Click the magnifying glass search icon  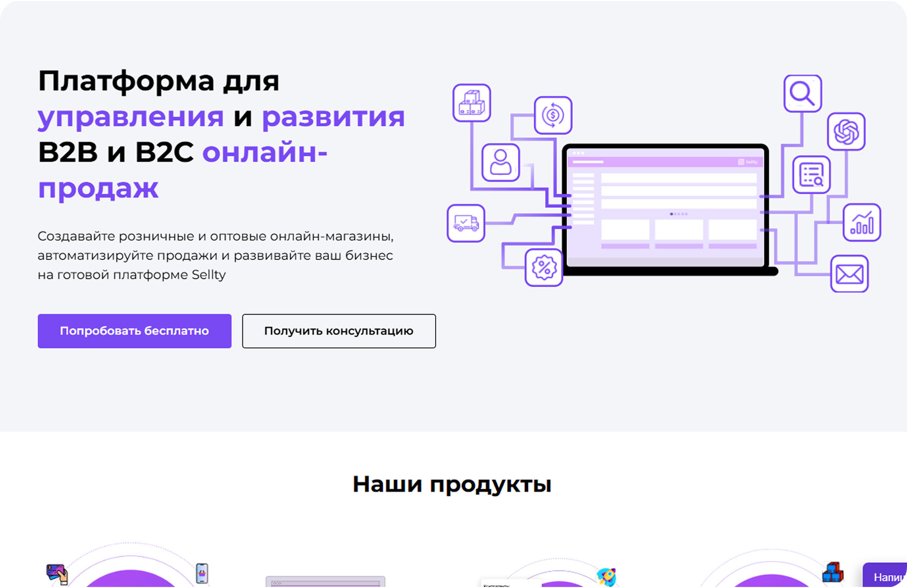point(802,93)
